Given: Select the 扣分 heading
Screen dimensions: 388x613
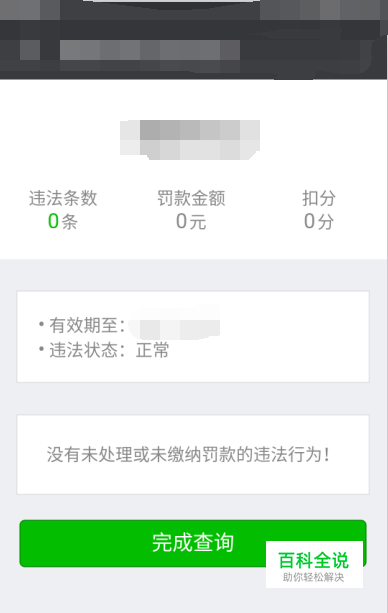Looking at the screenshot, I should pyautogui.click(x=319, y=198).
